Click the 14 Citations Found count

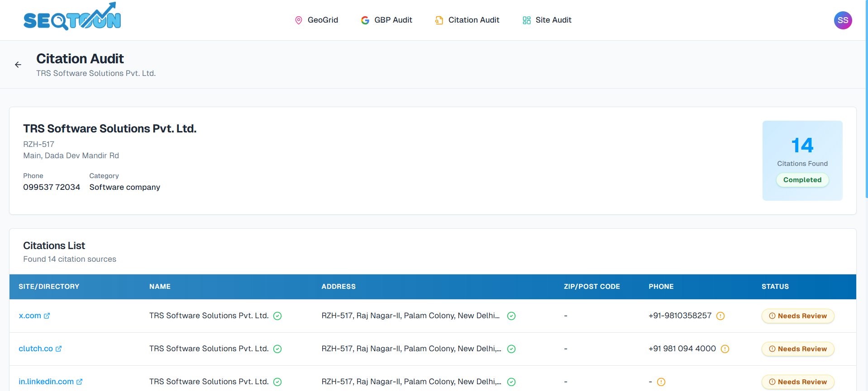802,146
